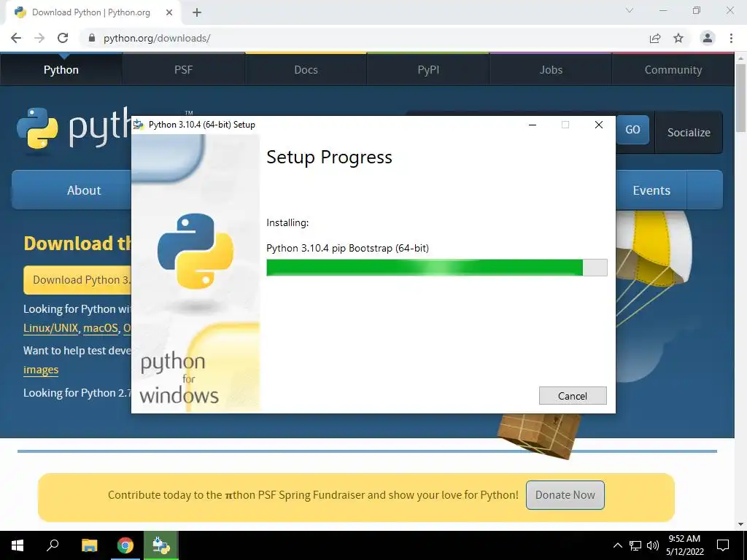Open File Explorer from the taskbar
The width and height of the screenshot is (747, 560).
[89, 545]
